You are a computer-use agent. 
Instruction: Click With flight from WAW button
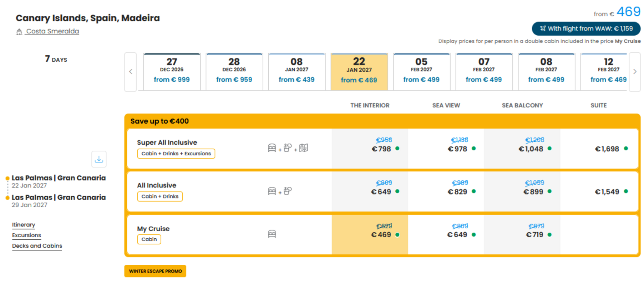pos(586,28)
